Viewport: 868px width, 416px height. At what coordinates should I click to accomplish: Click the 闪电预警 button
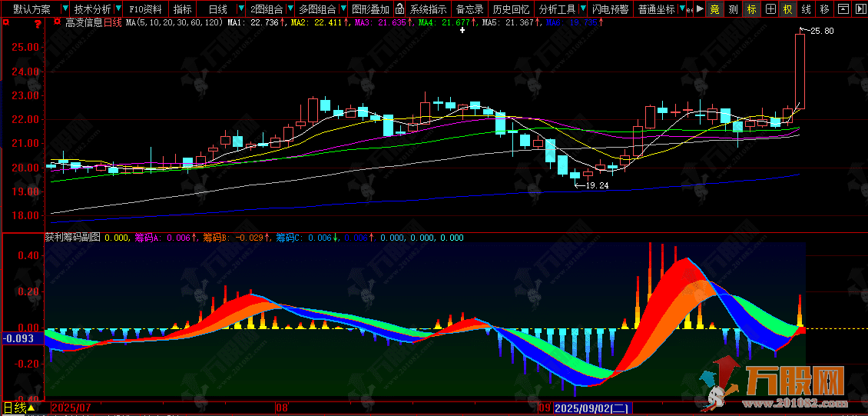click(x=611, y=9)
